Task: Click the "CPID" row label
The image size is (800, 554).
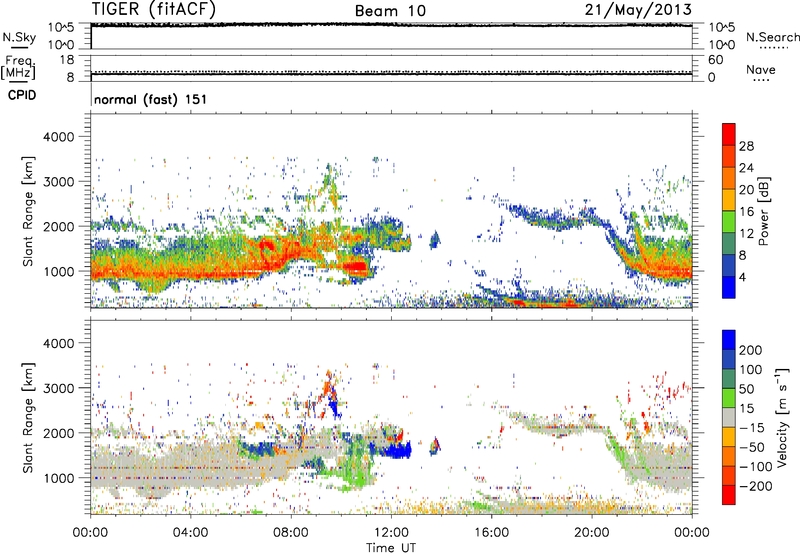Action: tap(22, 95)
